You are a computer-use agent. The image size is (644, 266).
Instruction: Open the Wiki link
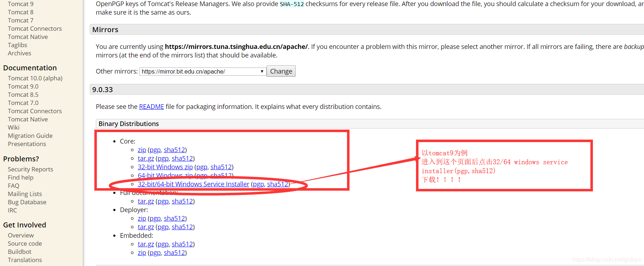tap(14, 127)
